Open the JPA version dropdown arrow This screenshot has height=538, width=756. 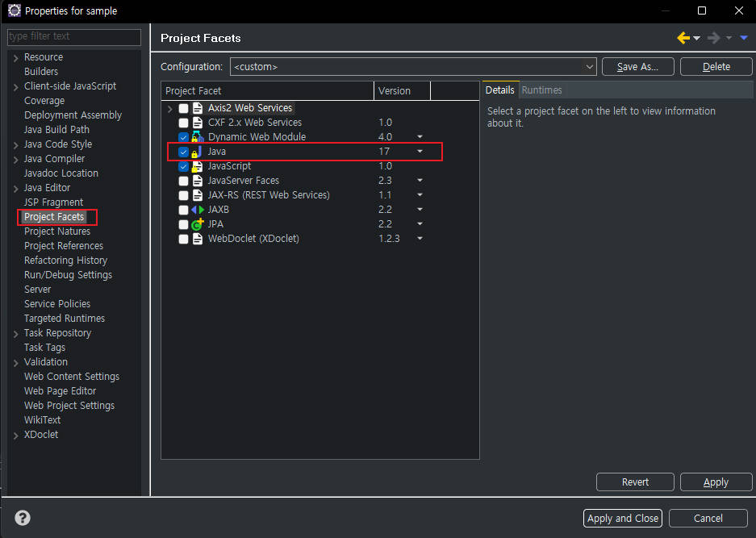click(420, 223)
